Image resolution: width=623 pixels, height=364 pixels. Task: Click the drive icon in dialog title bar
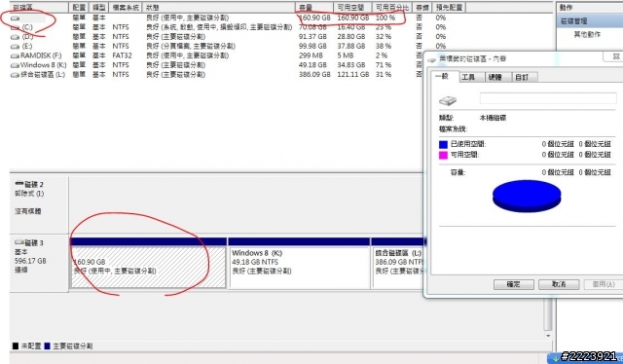pos(432,59)
